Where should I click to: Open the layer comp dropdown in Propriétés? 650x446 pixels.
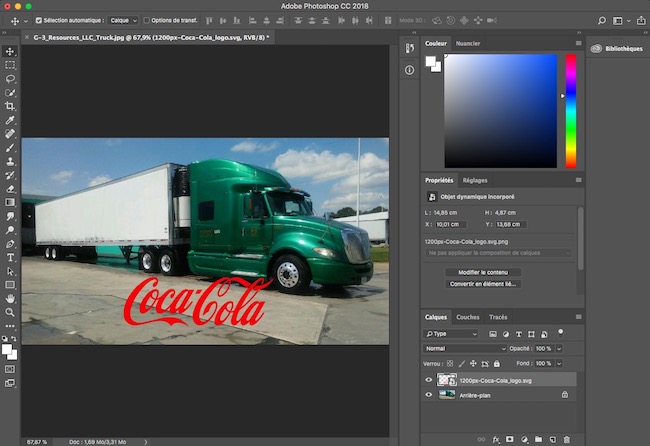[x=498, y=253]
